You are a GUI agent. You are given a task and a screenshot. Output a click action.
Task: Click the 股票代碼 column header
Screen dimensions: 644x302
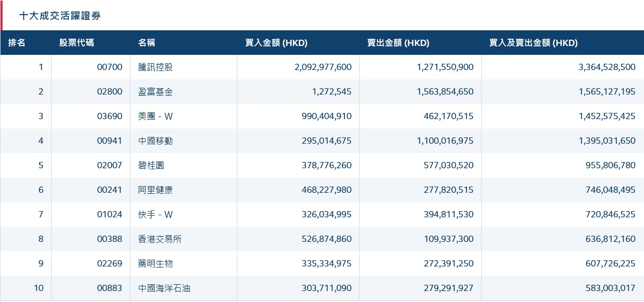pyautogui.click(x=77, y=43)
